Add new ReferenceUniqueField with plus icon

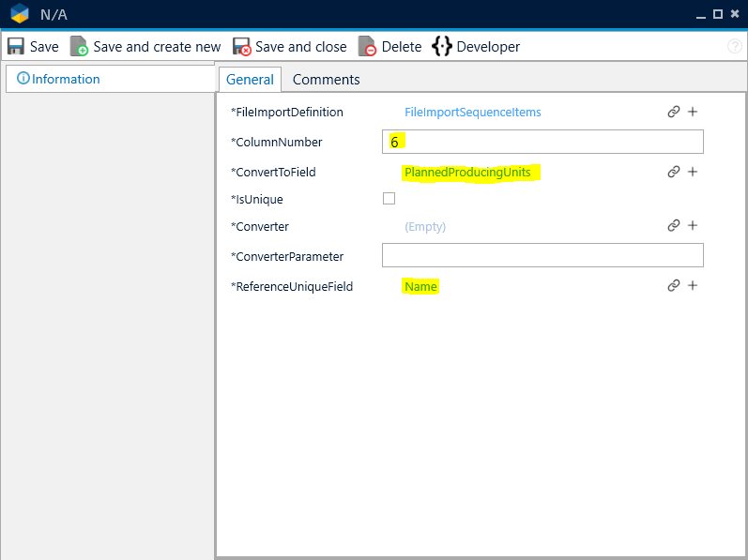(x=693, y=286)
